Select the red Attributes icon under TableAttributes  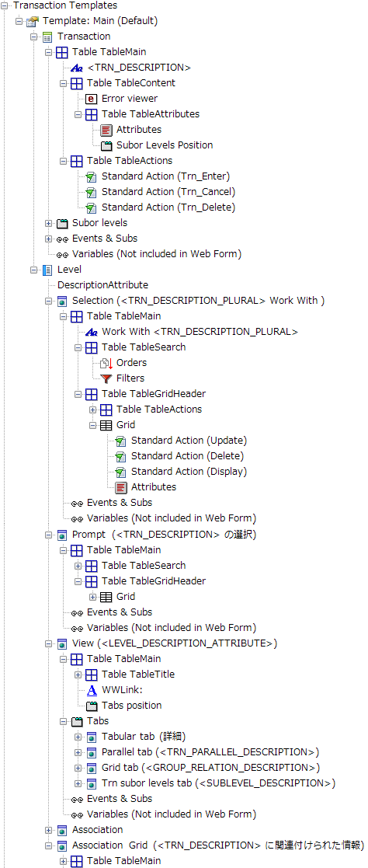tap(107, 130)
